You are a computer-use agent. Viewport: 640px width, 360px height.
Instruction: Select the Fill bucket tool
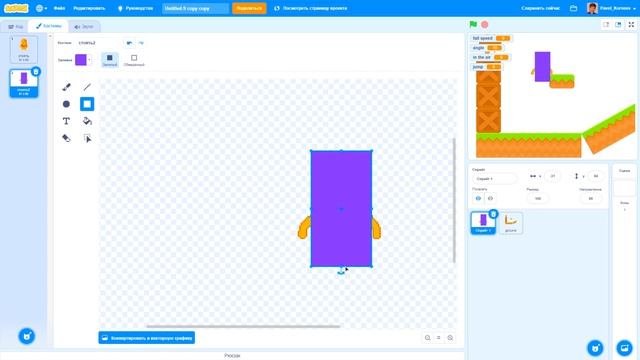pyautogui.click(x=87, y=121)
